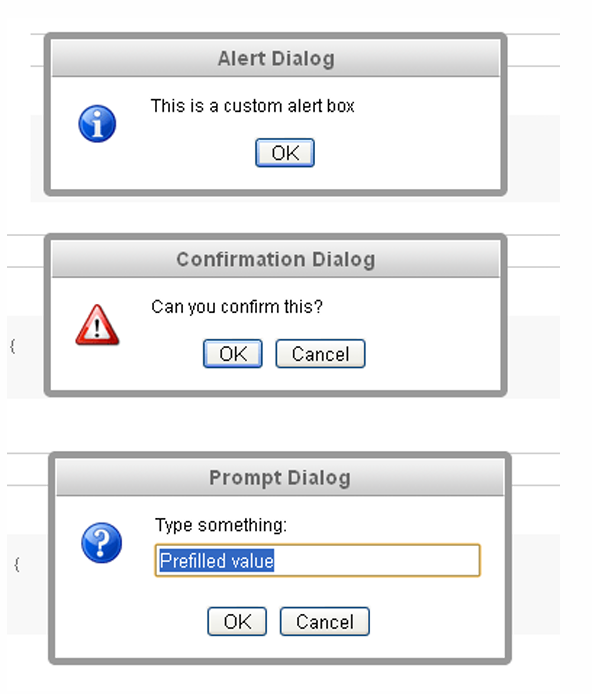The width and height of the screenshot is (592, 694).
Task: Click the Confirmation Dialog title bar
Action: [276, 259]
